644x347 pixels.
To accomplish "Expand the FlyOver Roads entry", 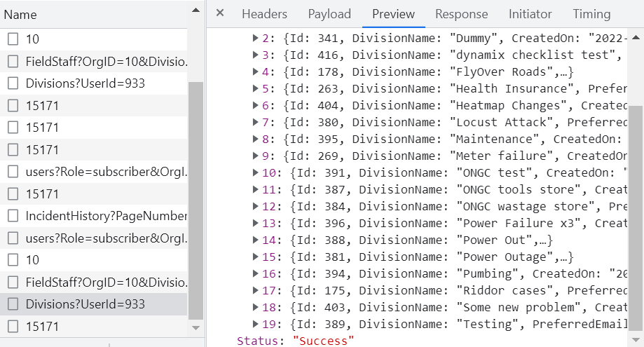I will [256, 72].
